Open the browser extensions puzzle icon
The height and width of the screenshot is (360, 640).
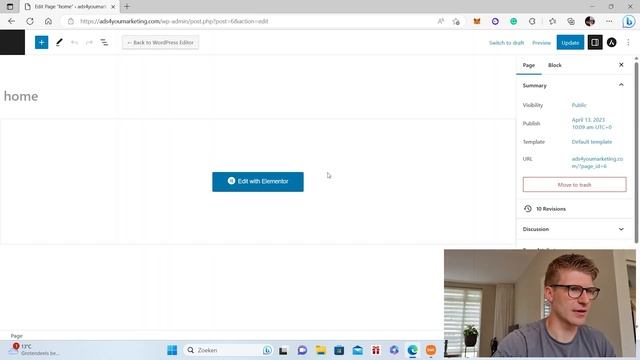coord(532,21)
